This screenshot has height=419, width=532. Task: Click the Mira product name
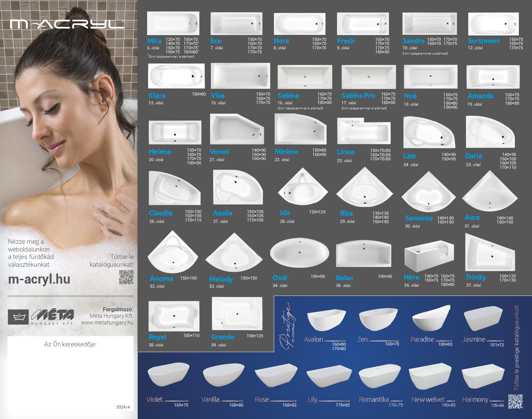click(155, 41)
